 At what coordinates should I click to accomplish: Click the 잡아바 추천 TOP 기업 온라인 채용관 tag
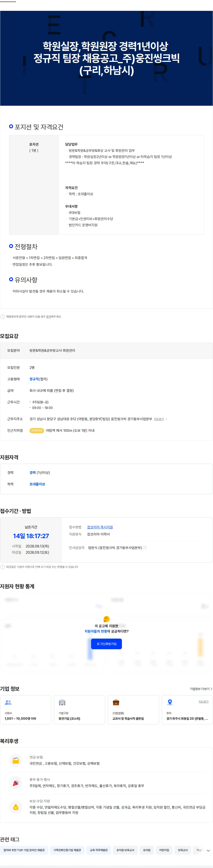[x=24, y=850]
